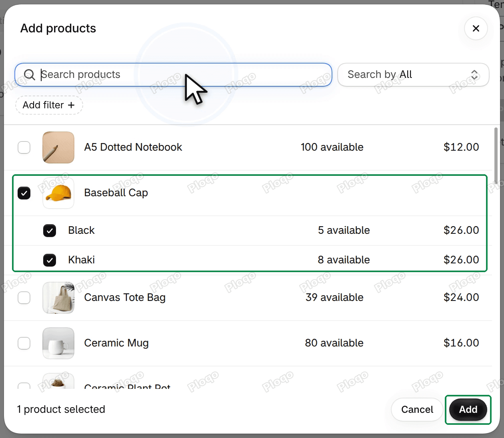
Task: Click the A5 Dotted Notebook thumbnail
Action: click(x=58, y=147)
